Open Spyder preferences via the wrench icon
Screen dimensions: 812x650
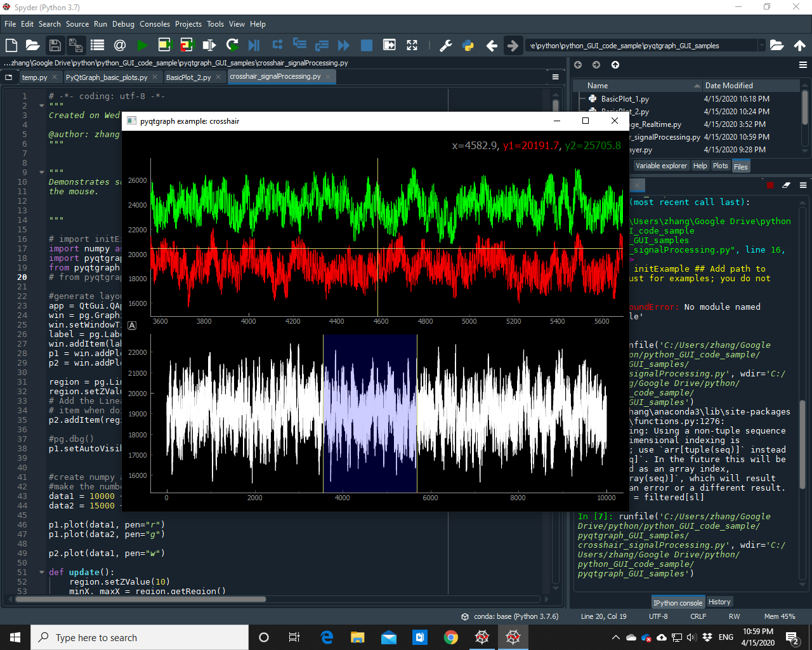446,45
